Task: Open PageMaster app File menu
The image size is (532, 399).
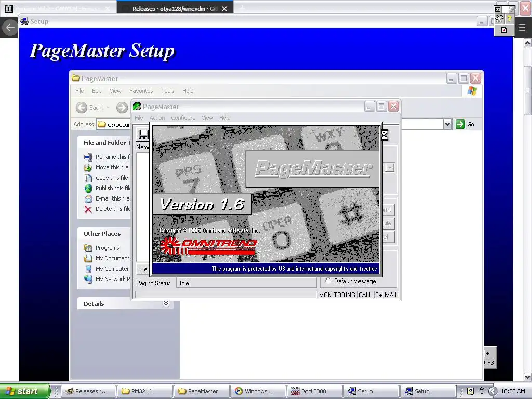Action: click(139, 118)
